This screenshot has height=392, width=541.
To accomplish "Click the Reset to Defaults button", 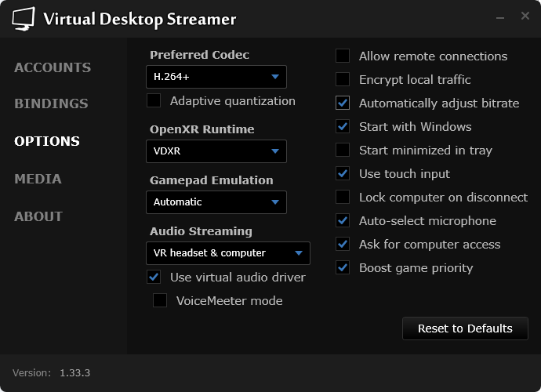I will (x=465, y=328).
